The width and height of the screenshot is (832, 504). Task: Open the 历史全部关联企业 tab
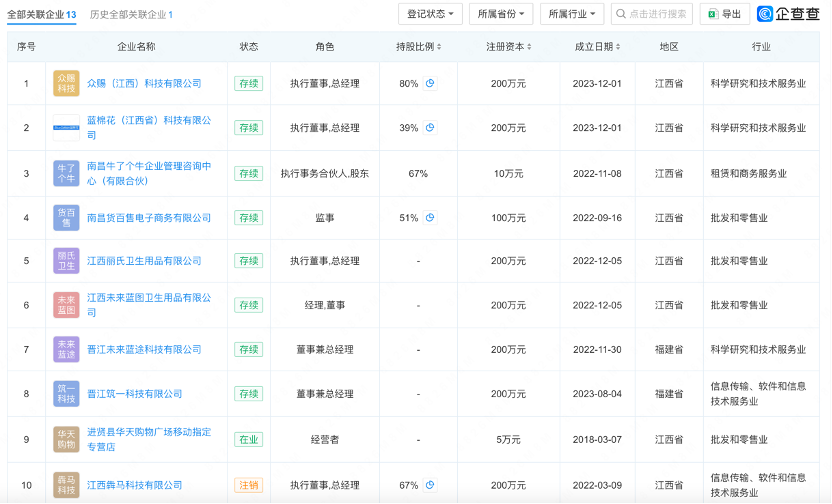coord(130,15)
